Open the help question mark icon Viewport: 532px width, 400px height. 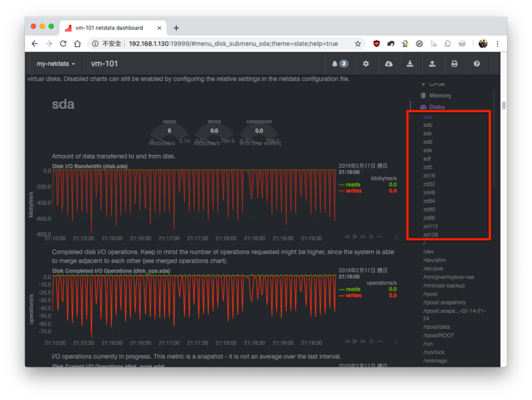tap(477, 64)
